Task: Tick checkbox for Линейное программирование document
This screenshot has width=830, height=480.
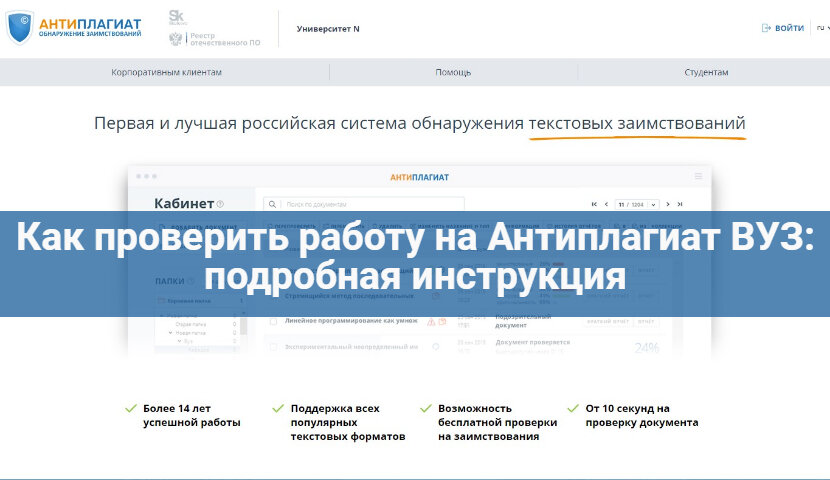Action: point(273,321)
